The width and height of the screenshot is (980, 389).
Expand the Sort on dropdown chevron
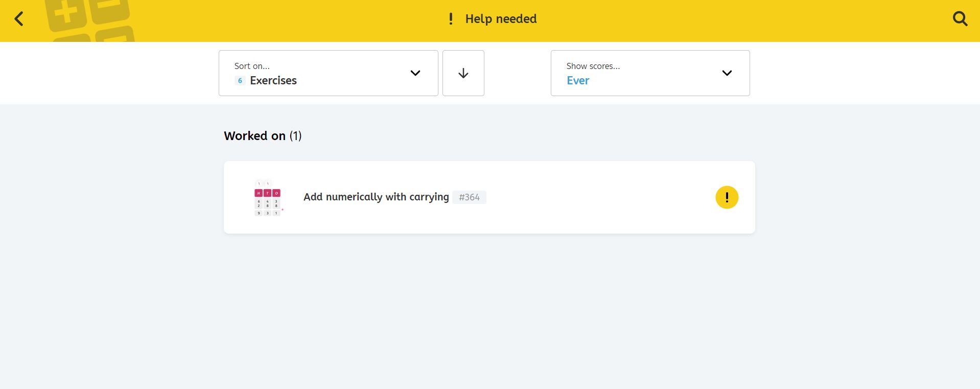[415, 73]
